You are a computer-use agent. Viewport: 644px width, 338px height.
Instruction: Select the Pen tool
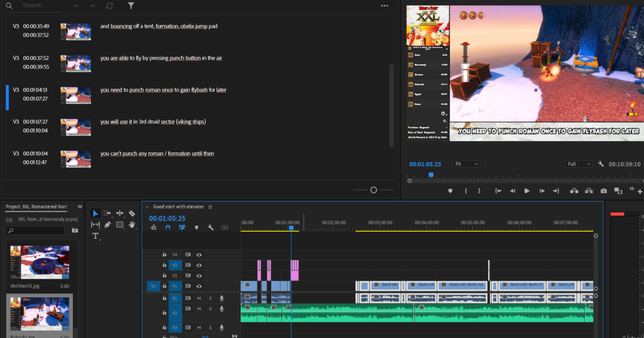[x=108, y=225]
